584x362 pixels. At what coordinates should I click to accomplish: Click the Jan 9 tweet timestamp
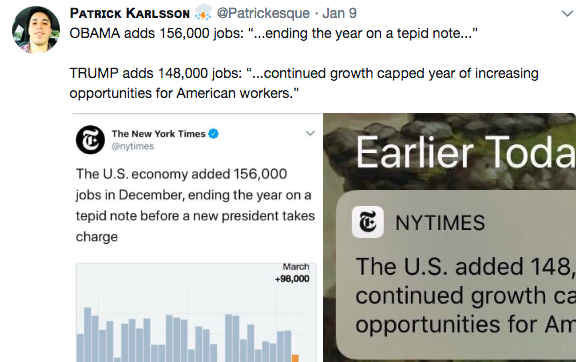[339, 13]
